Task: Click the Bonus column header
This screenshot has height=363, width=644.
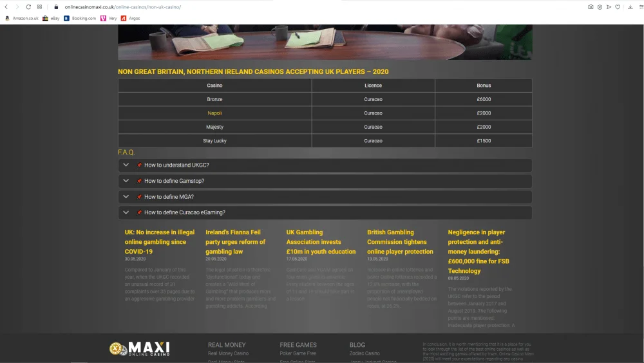Action: [484, 86]
